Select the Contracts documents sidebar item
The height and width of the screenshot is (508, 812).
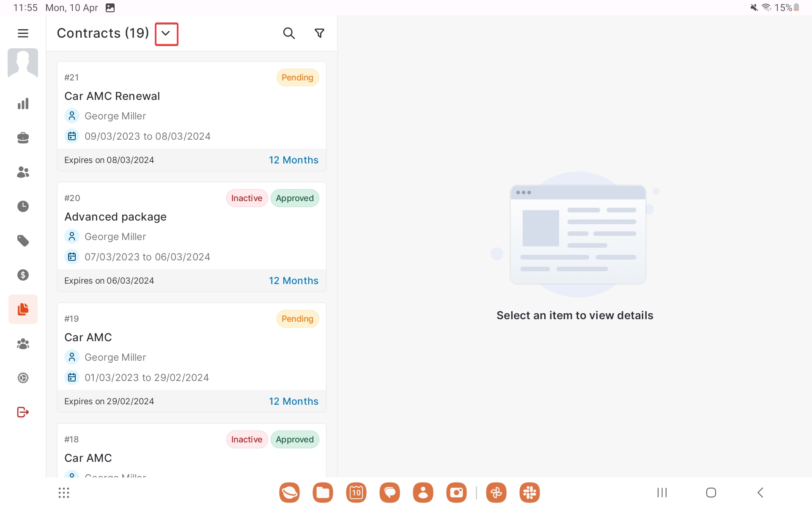pyautogui.click(x=23, y=309)
